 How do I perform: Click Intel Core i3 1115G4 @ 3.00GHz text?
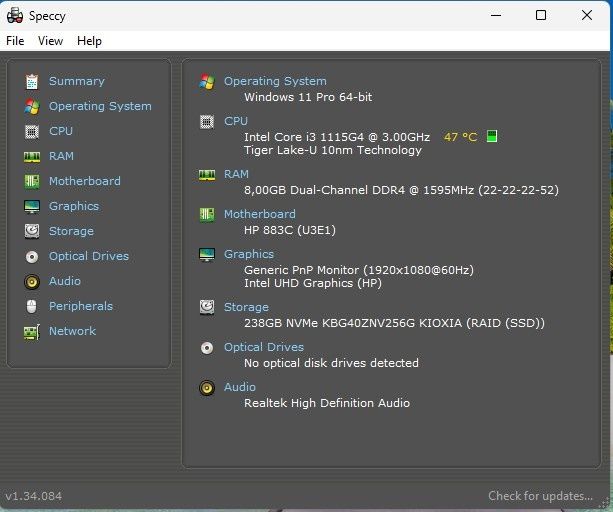point(337,137)
